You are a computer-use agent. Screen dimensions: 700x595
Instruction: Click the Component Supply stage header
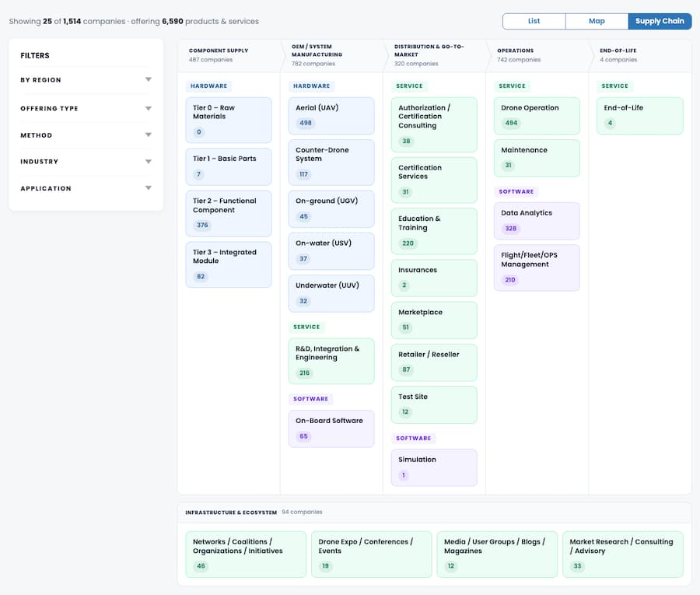point(229,55)
